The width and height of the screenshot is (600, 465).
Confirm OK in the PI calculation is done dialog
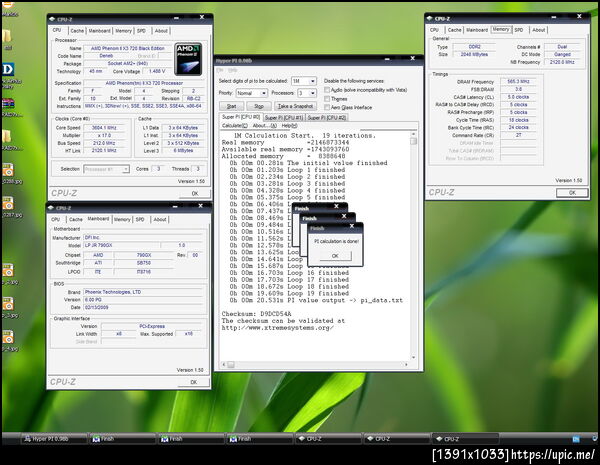click(x=335, y=256)
